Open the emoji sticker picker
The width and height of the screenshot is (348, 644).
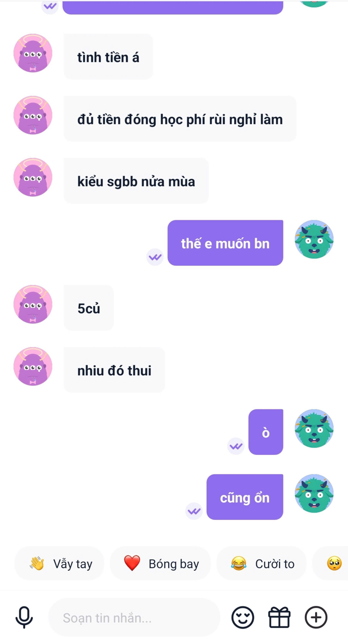click(243, 617)
